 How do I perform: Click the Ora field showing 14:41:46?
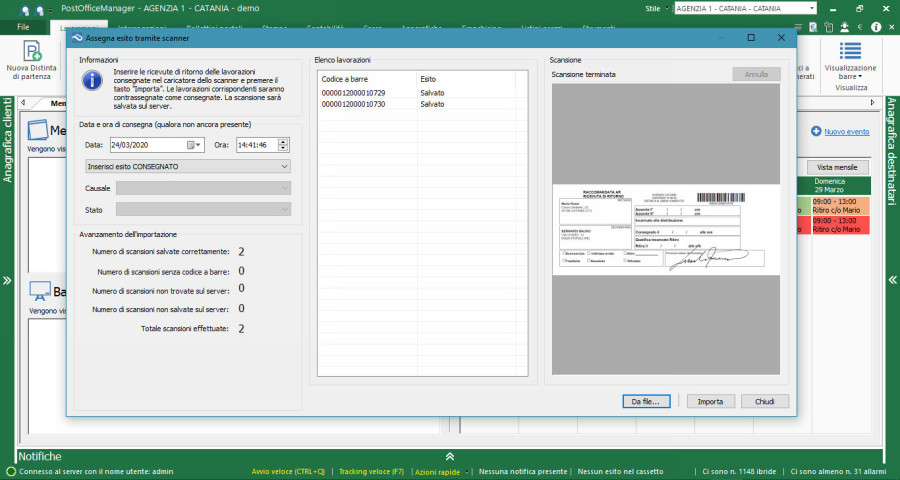coord(262,145)
